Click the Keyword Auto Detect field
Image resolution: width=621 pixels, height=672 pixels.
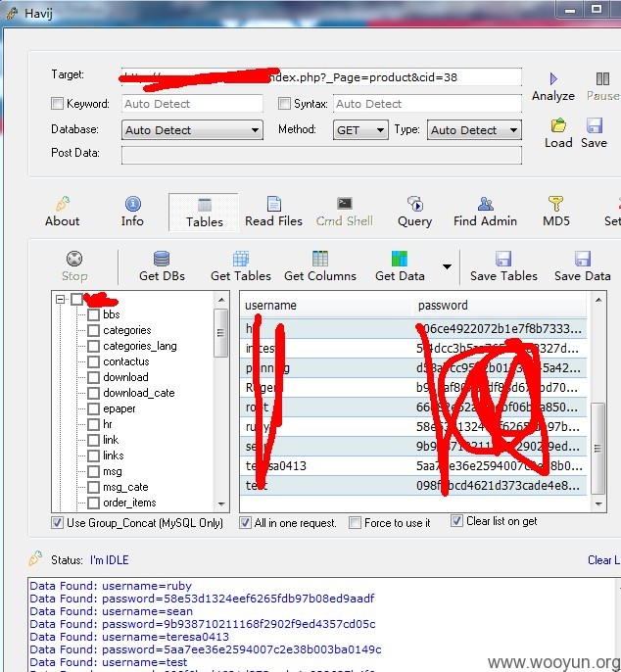(x=192, y=104)
